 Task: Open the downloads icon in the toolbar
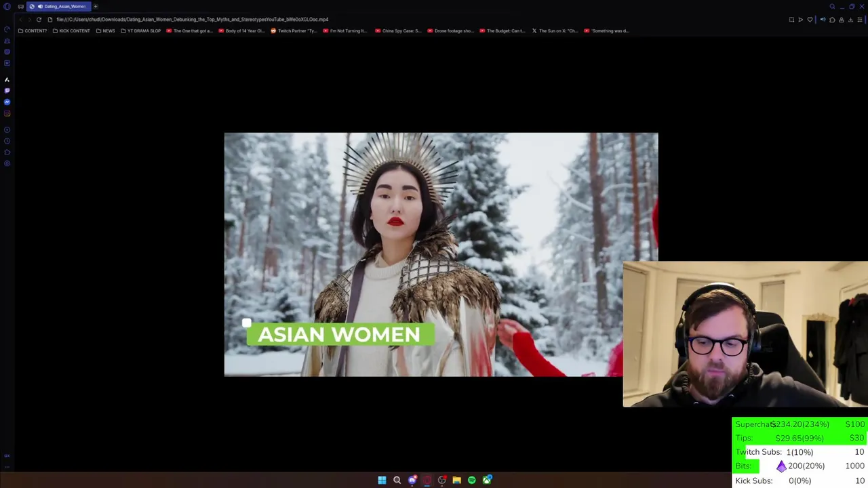[x=850, y=20]
